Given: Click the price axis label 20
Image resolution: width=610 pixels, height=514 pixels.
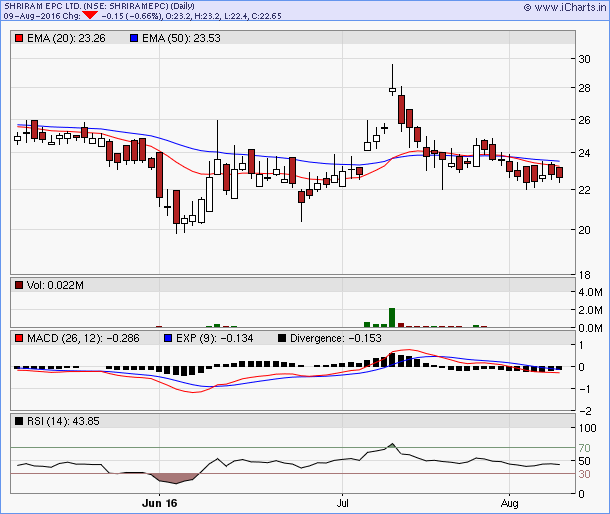Looking at the screenshot, I should point(584,230).
